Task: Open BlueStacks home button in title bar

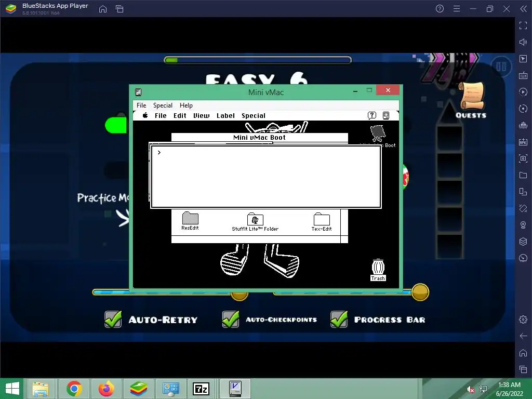Action: click(x=103, y=9)
